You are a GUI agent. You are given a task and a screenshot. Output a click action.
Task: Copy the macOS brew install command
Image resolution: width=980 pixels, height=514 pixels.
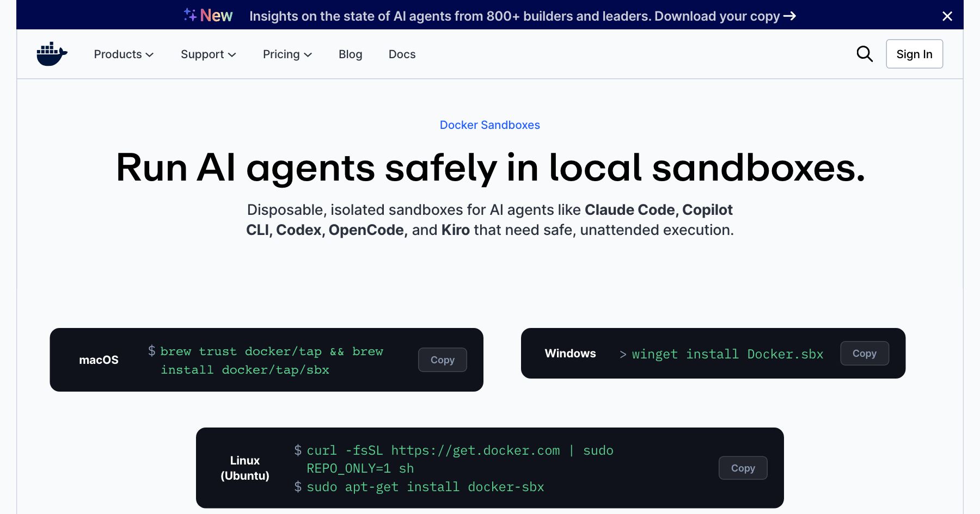443,360
